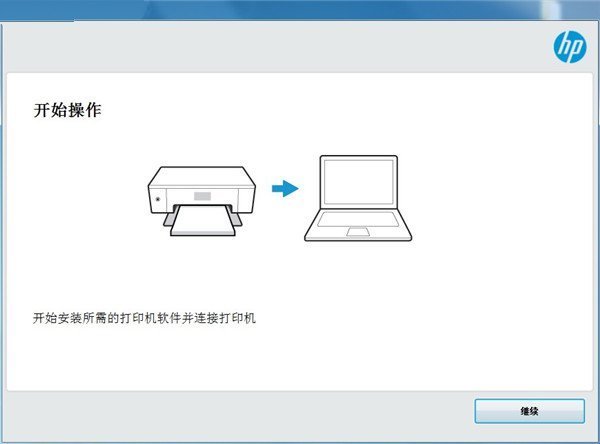The image size is (600, 444).
Task: Click the touchpad on the laptop drawing
Action: tap(358, 231)
